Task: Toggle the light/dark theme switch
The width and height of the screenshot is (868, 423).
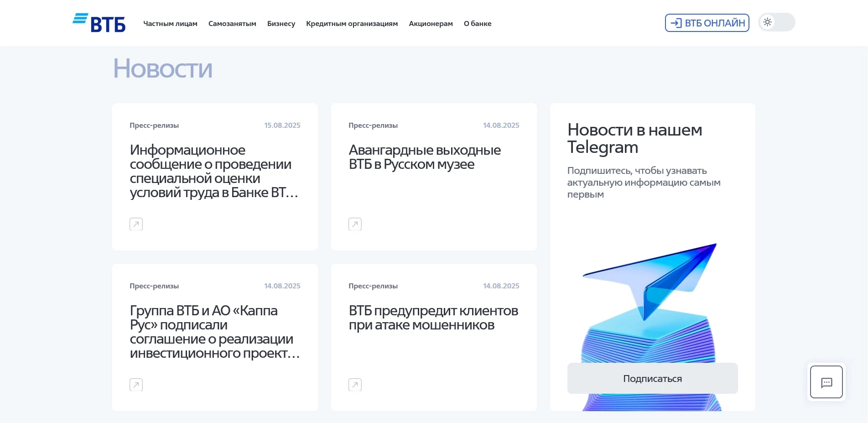Action: [x=776, y=22]
